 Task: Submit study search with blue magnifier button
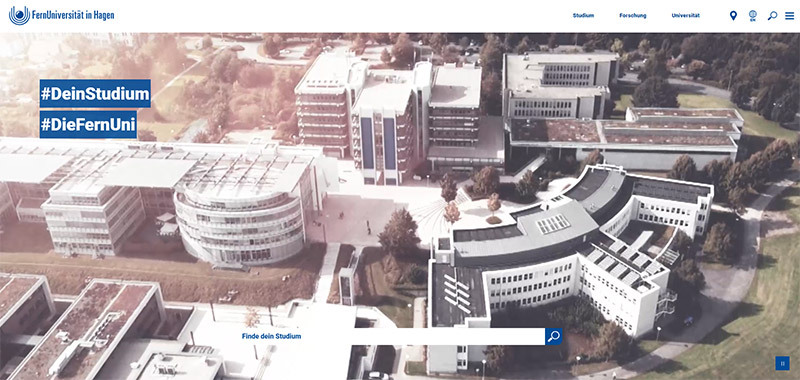point(554,336)
